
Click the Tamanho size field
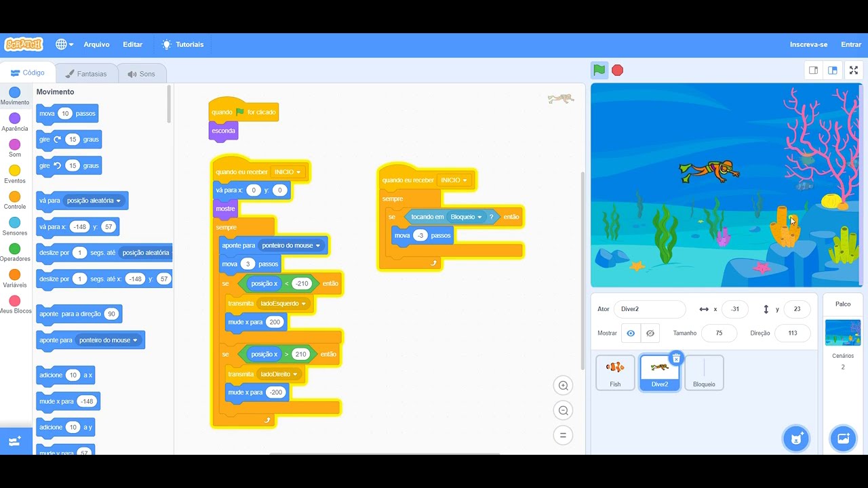719,333
